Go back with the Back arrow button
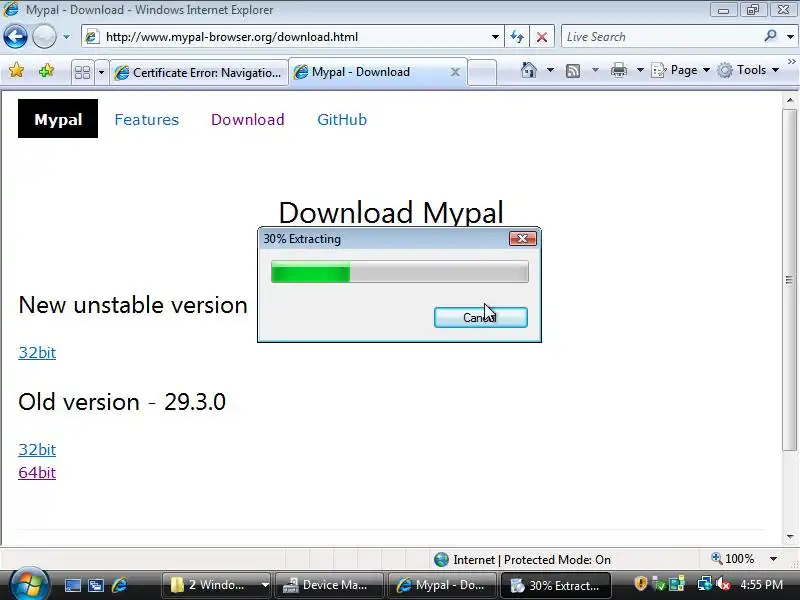Viewport: 800px width, 600px height. (x=15, y=37)
